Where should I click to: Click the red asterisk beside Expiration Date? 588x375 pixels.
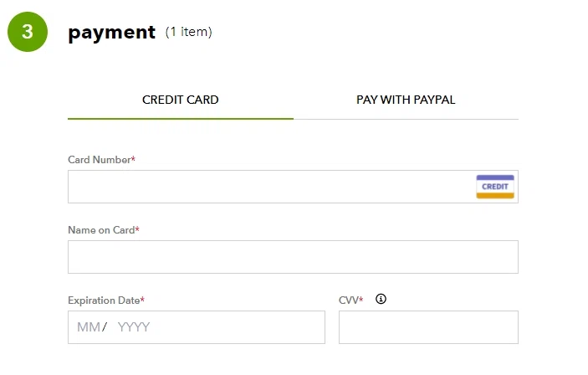(x=142, y=300)
